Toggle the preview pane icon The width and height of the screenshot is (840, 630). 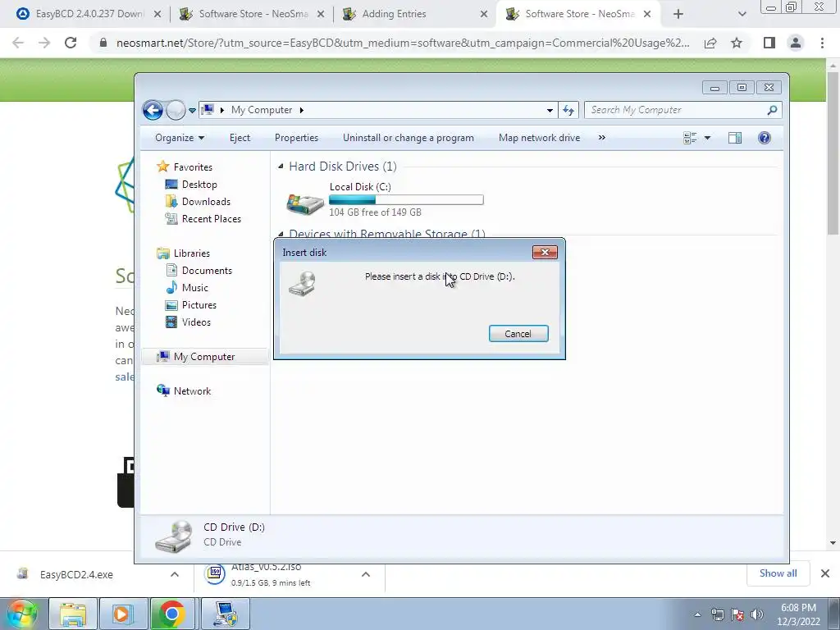pyautogui.click(x=735, y=138)
